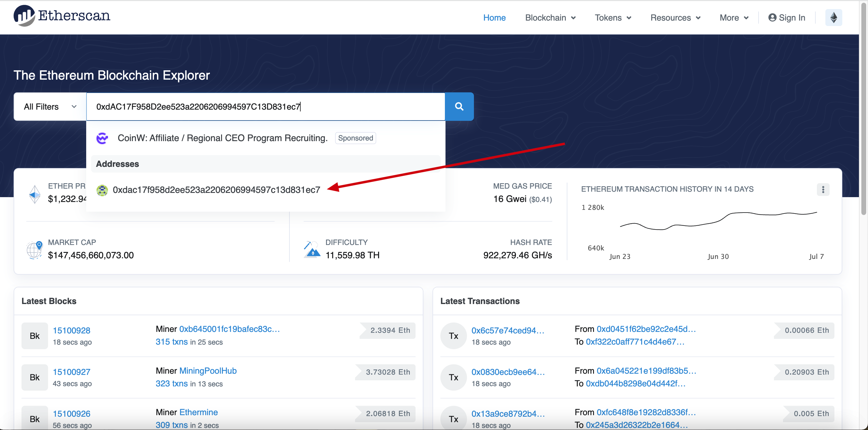
Task: Click the difficulty mining pickaxe icon
Action: click(312, 250)
